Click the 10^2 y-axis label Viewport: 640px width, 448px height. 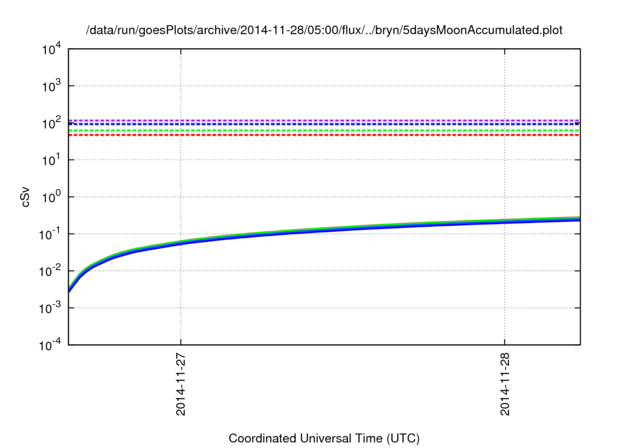tap(52, 123)
